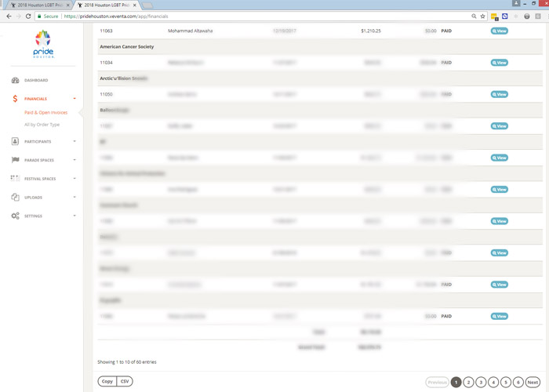The image size is (549, 392).
Task: Click the browser address bar URL
Action: tap(116, 16)
